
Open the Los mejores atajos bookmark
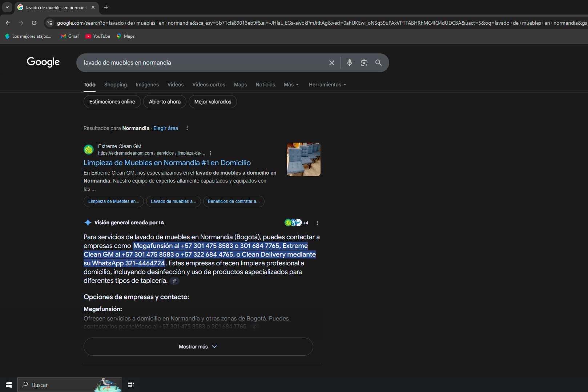[28, 36]
